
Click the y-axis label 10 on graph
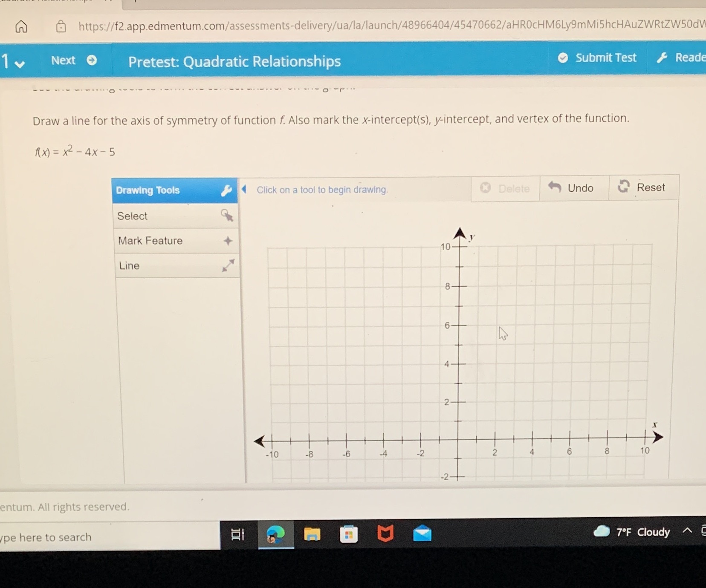pos(445,247)
